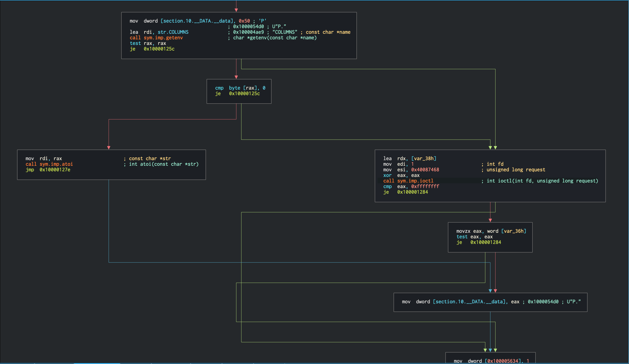Viewport: 629px width, 364px height.
Task: Click the je 0x100001284 target in ioctl block
Action: 413,192
